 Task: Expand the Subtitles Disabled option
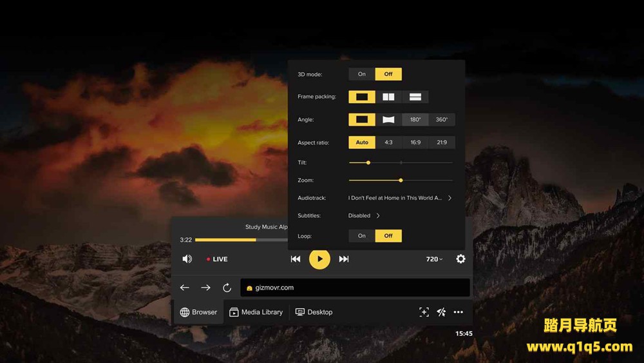click(378, 216)
